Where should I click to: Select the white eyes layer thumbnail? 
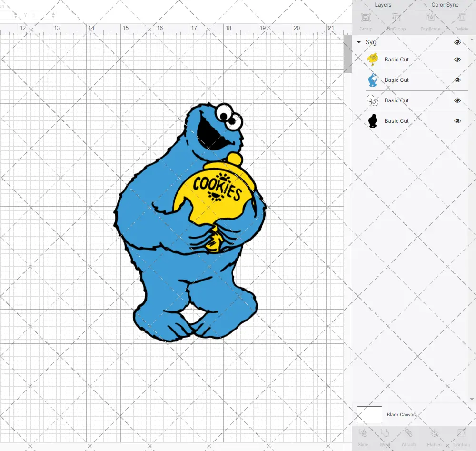(373, 100)
